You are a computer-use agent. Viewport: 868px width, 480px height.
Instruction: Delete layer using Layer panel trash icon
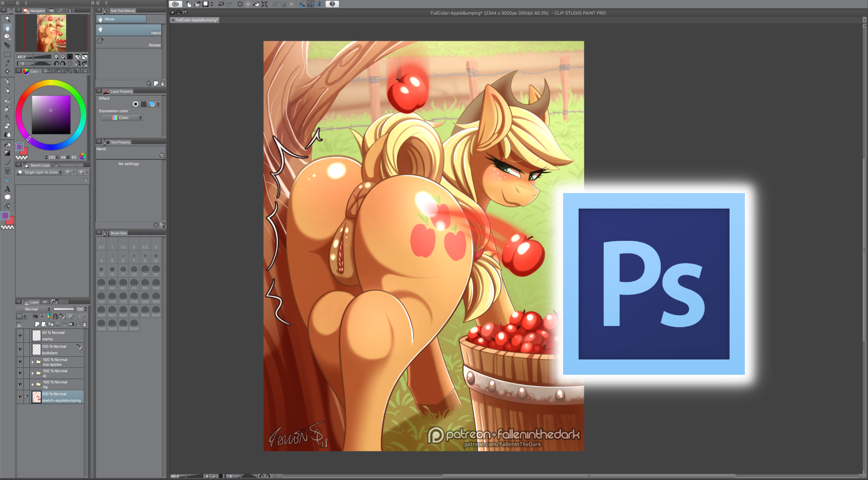point(85,324)
